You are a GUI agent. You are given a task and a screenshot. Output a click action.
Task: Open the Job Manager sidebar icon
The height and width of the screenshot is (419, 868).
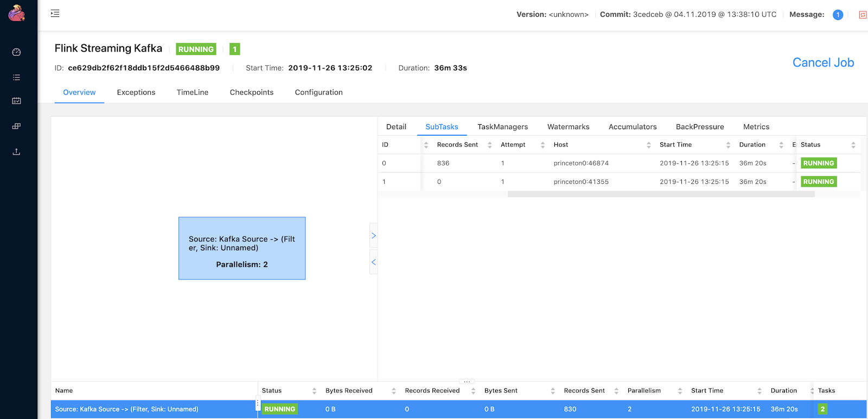pyautogui.click(x=16, y=126)
